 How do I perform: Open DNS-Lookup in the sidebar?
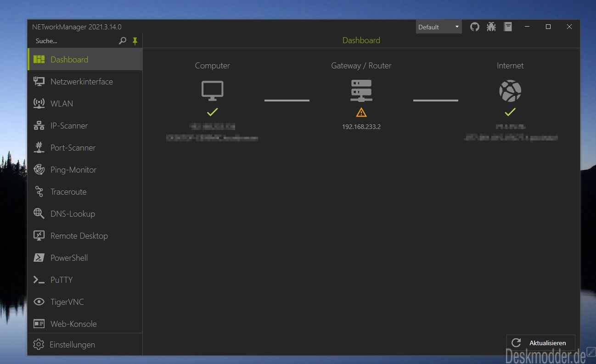pyautogui.click(x=85, y=214)
